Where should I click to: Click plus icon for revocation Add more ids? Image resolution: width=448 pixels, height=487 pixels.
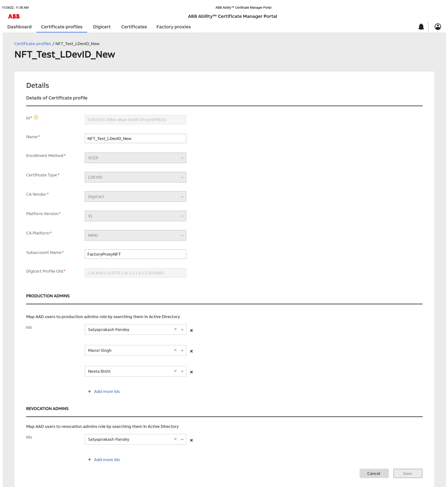[89, 460]
